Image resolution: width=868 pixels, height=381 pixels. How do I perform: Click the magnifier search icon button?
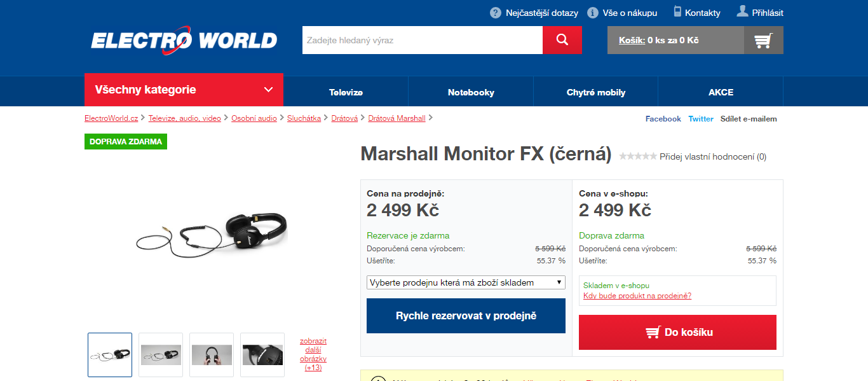click(x=562, y=40)
